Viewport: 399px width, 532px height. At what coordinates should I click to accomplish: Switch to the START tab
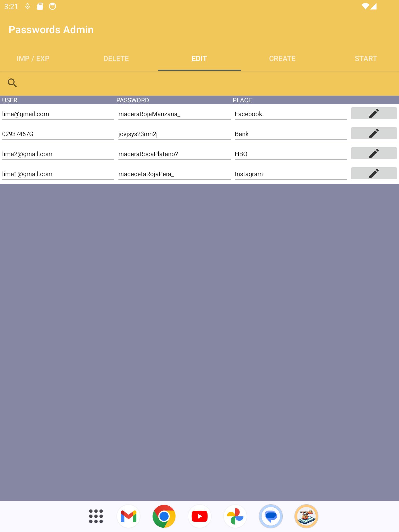click(x=366, y=58)
